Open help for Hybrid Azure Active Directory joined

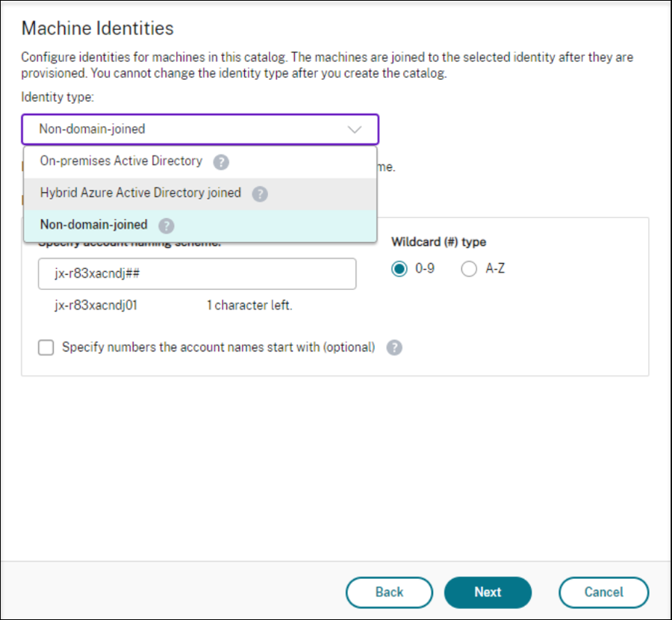[260, 193]
